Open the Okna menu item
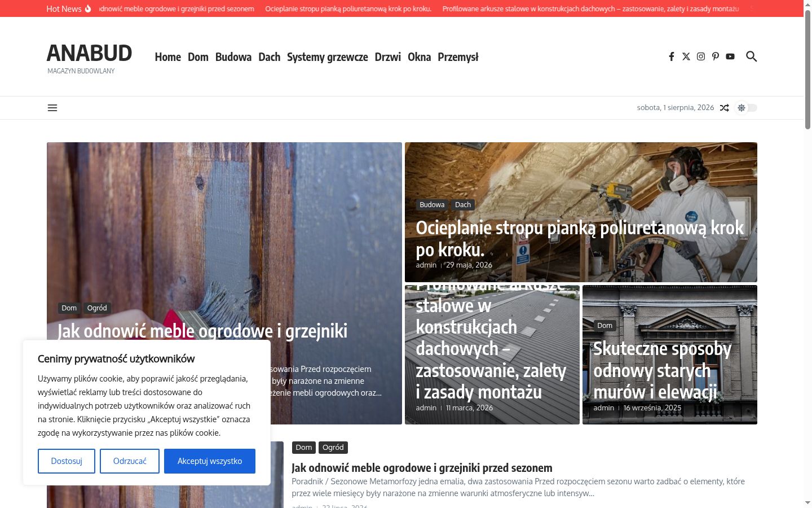Screen dimensions: 812x508 (x=420, y=57)
